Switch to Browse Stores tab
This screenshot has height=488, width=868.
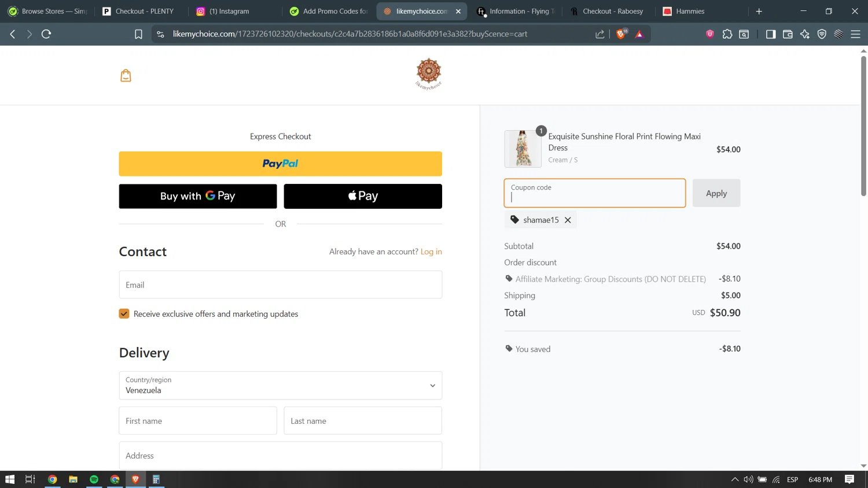click(x=47, y=11)
